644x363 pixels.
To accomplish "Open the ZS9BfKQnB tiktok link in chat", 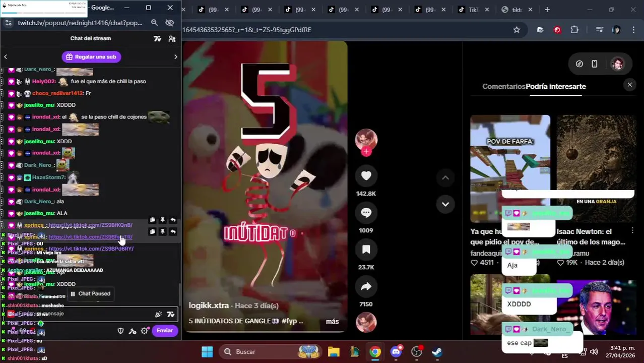I will [x=91, y=225].
